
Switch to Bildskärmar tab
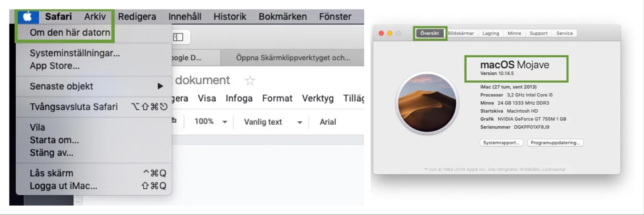[461, 33]
